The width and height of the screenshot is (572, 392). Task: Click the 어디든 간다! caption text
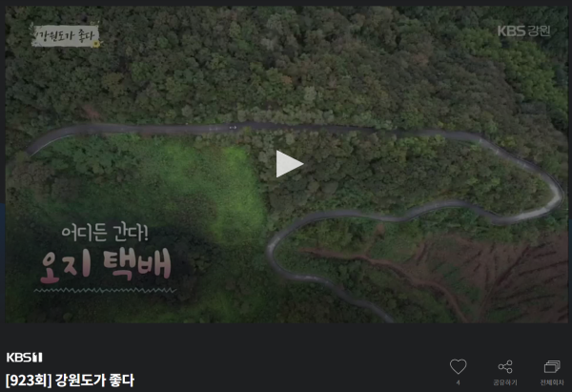[x=105, y=234]
